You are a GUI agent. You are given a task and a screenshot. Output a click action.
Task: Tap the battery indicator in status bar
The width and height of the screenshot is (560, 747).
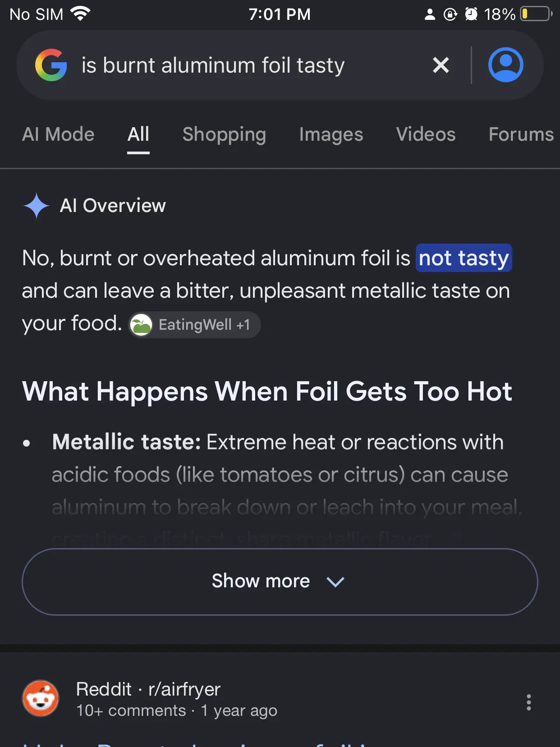pos(536,14)
